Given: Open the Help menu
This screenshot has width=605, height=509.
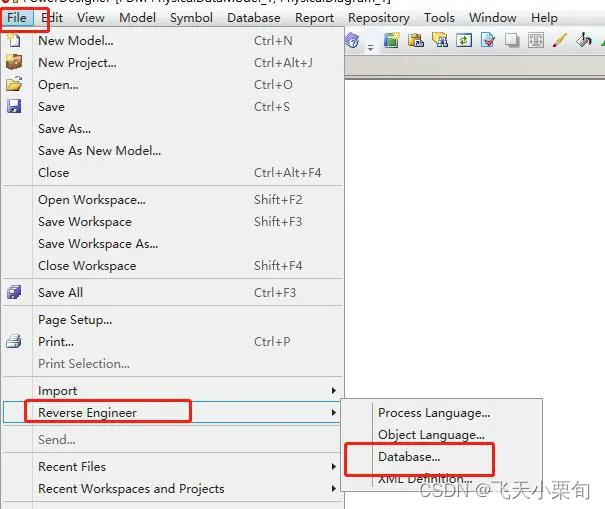Looking at the screenshot, I should coord(544,18).
